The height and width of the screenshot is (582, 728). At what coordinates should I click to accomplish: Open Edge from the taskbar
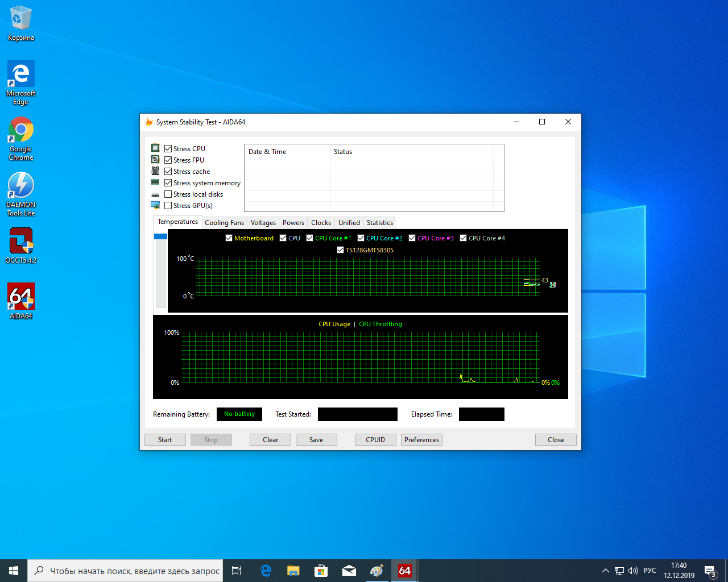coord(266,571)
